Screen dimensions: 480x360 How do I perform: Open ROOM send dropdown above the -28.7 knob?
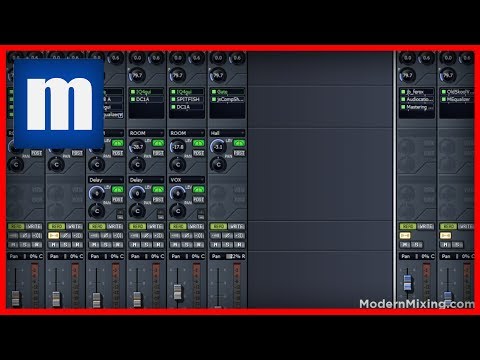pos(146,133)
